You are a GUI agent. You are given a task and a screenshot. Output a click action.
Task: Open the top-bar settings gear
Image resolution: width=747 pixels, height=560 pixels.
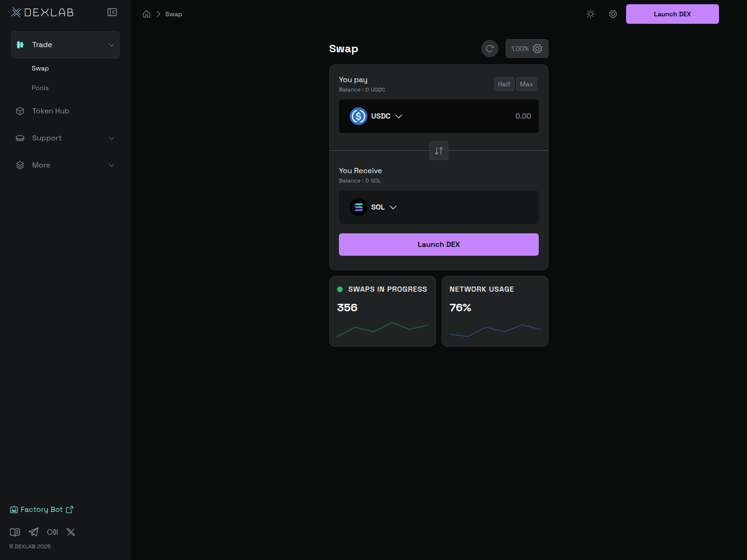[x=613, y=14]
